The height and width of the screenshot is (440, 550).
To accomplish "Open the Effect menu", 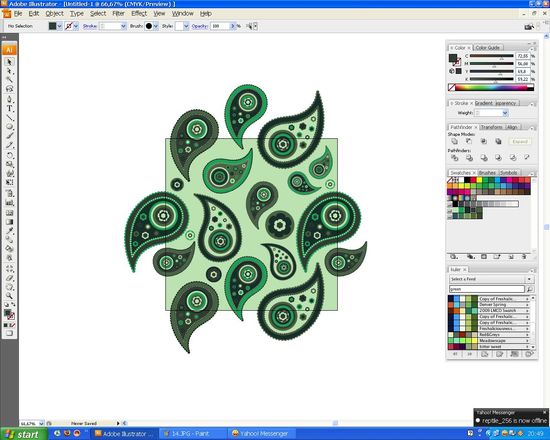I will (x=139, y=13).
